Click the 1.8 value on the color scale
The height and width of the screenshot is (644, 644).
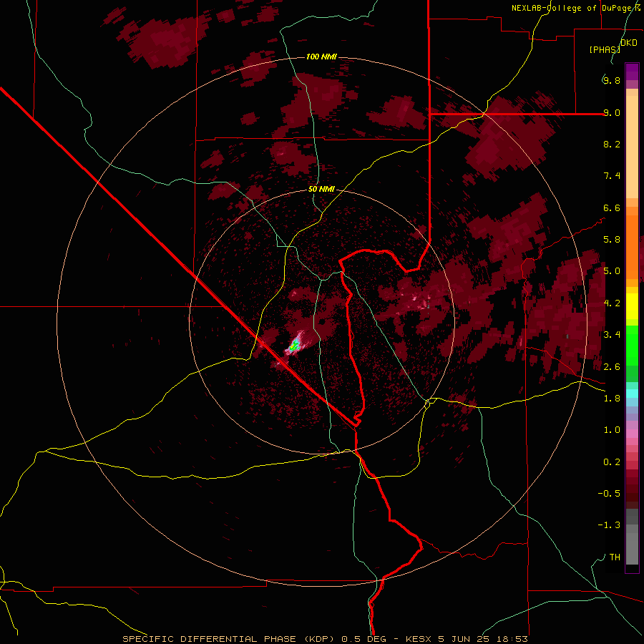(612, 399)
